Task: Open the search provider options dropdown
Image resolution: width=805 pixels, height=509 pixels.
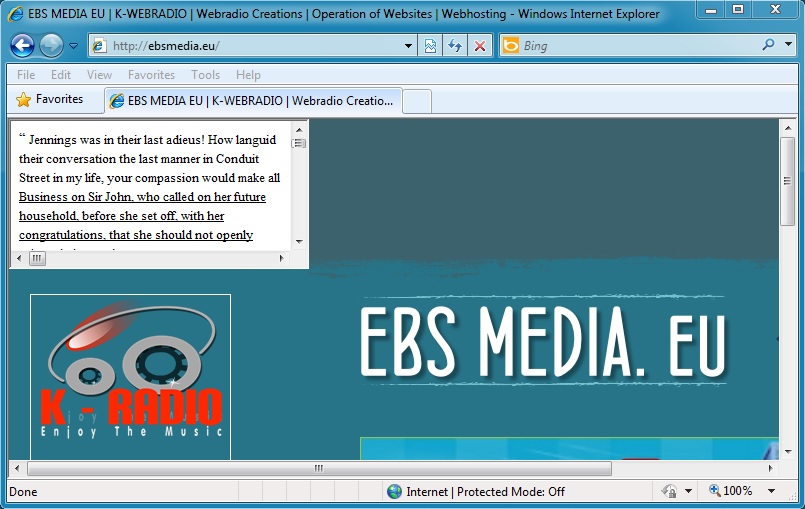Action: click(x=789, y=45)
